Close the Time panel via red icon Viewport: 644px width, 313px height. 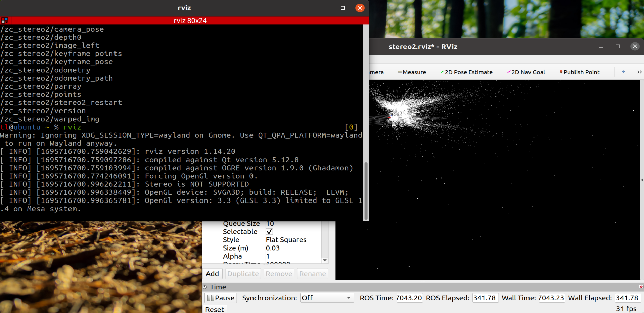[x=641, y=287]
